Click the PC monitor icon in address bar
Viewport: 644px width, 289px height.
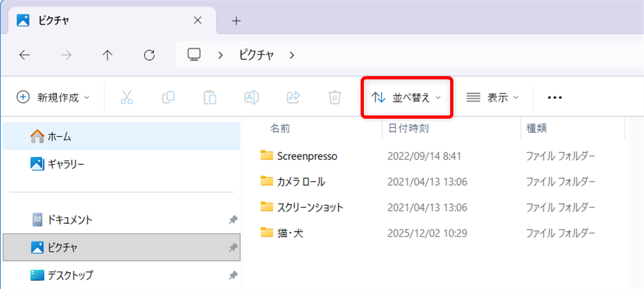[x=194, y=55]
